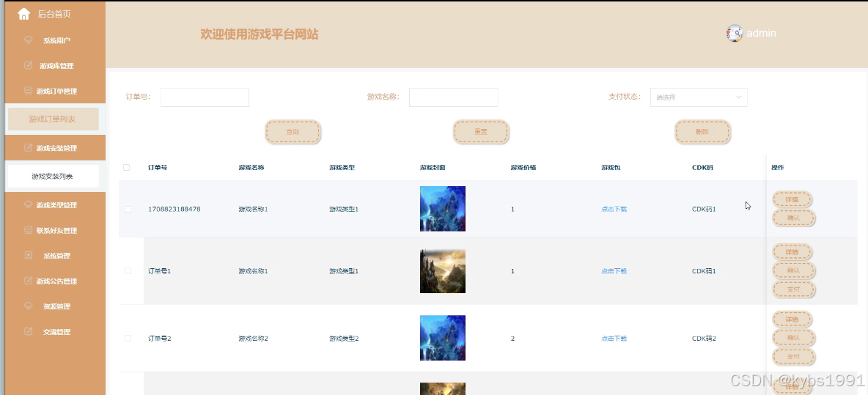Click the edit icon beside 游戏库管理
The height and width of the screenshot is (395, 868).
(29, 65)
